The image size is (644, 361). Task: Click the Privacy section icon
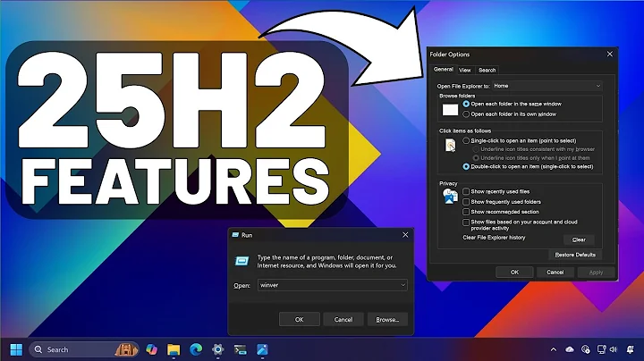pos(450,196)
